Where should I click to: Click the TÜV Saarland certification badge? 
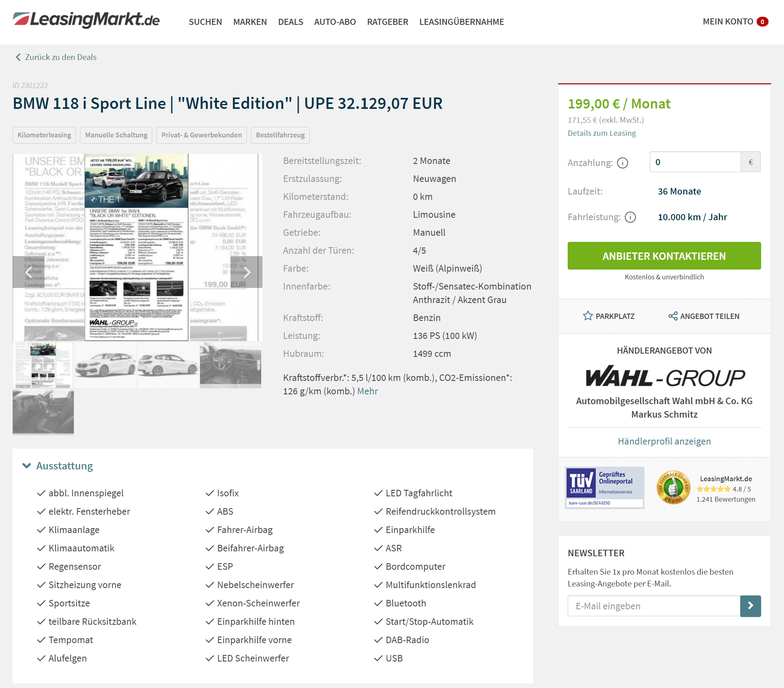point(604,487)
